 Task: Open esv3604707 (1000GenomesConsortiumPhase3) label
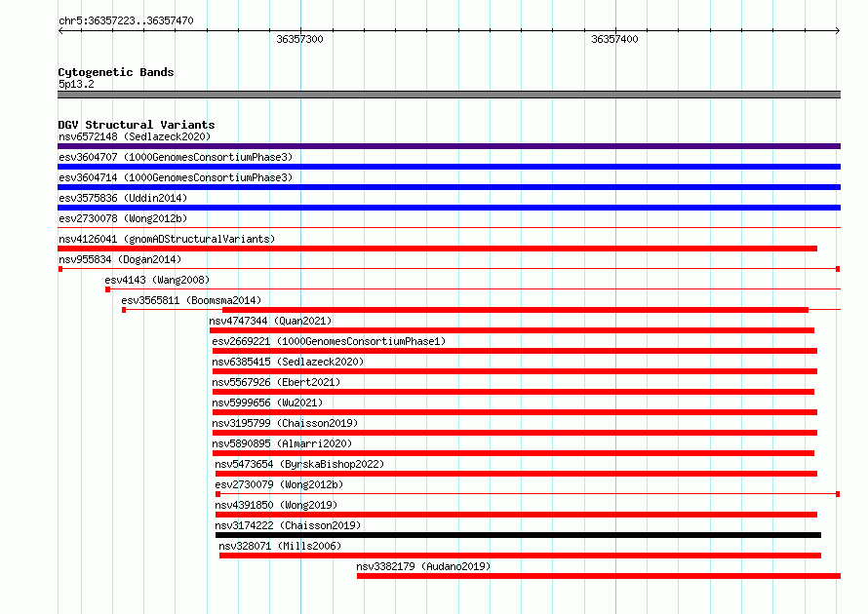pos(176,157)
